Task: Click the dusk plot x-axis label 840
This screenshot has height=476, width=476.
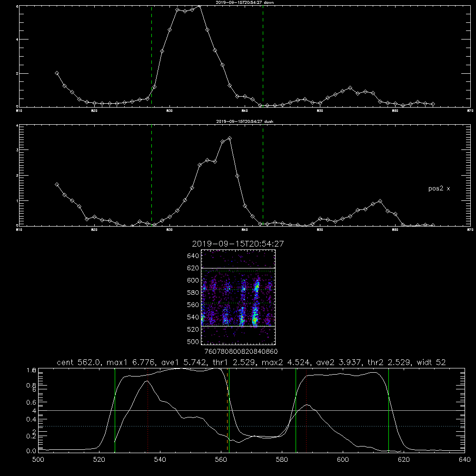Action: pos(245,230)
